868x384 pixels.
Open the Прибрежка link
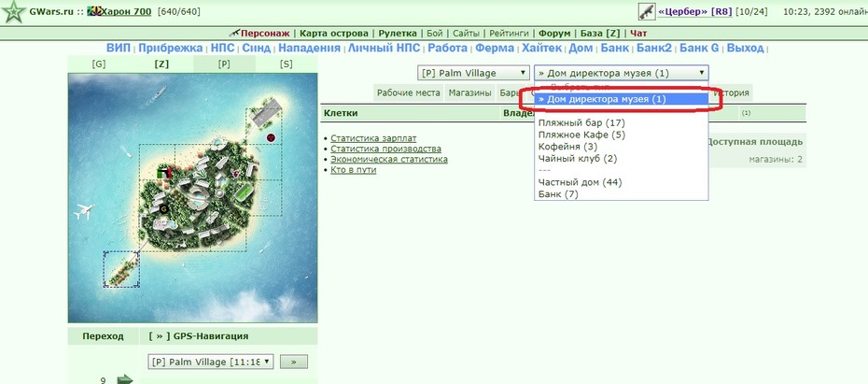[171, 49]
